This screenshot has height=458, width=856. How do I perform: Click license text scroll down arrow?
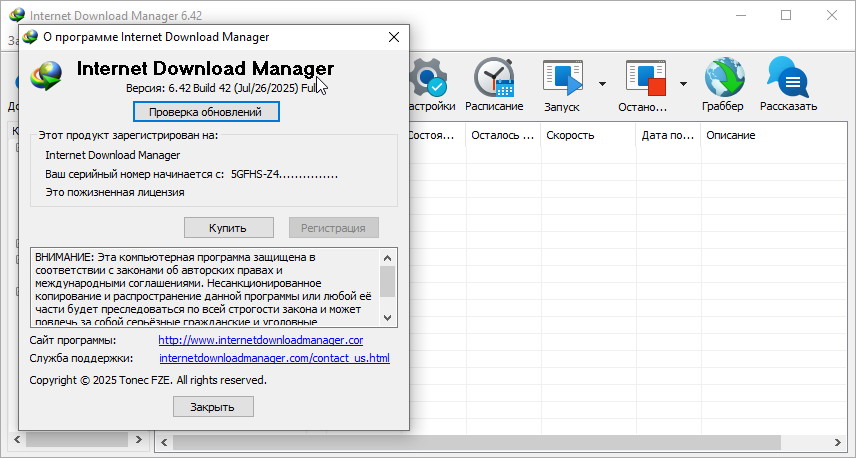(x=388, y=318)
